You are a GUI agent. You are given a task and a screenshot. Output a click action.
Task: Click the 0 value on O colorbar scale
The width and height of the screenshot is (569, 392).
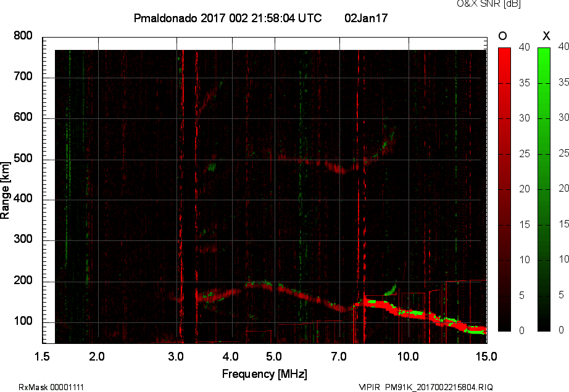[x=522, y=330]
